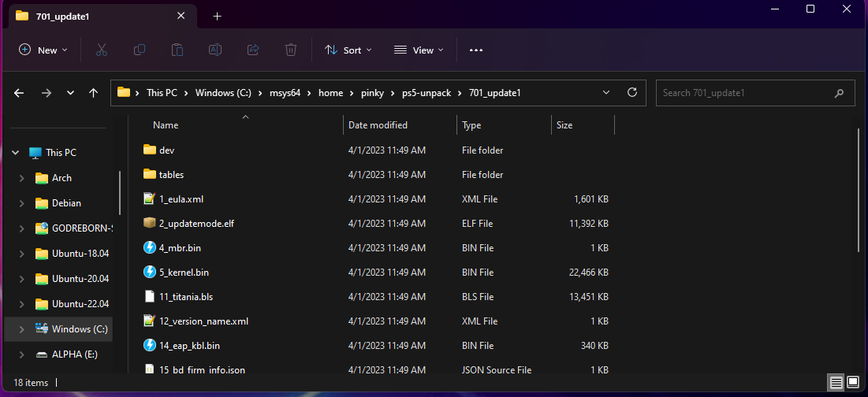Click the Search 701_update1 field

[x=755, y=93]
